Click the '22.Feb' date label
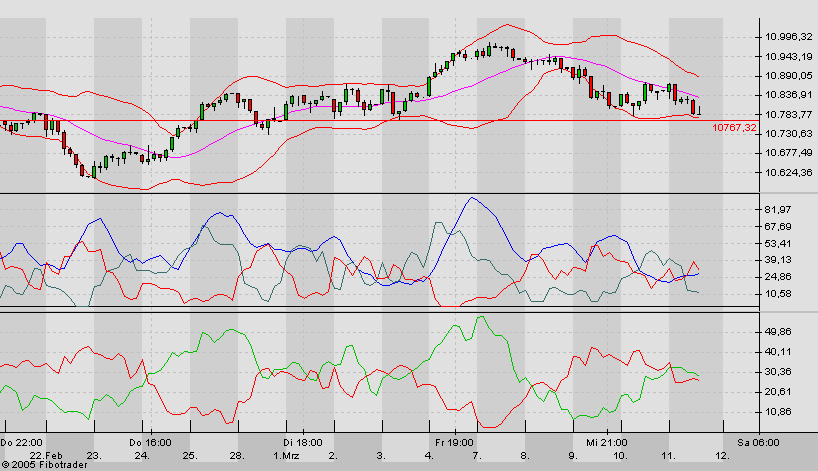The height and width of the screenshot is (471, 818). (x=46, y=455)
